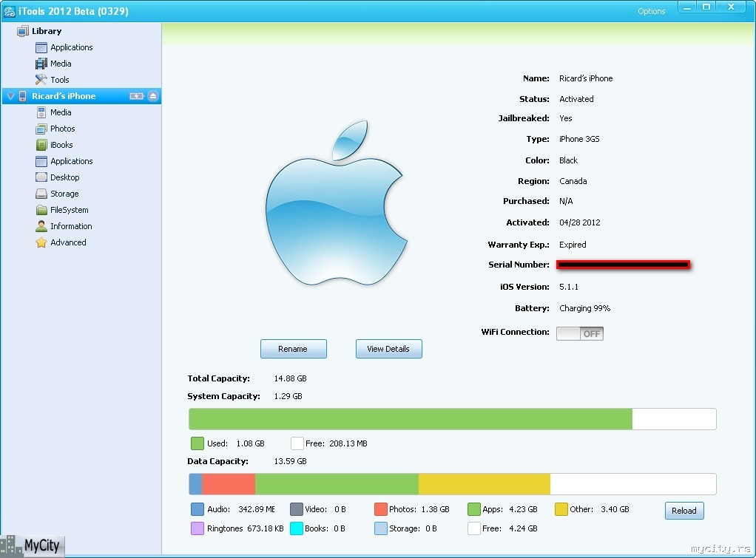Open Applications under Library
The image size is (756, 558).
tap(71, 47)
